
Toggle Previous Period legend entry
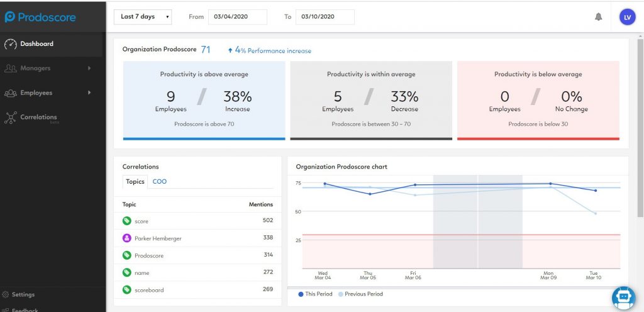point(360,294)
